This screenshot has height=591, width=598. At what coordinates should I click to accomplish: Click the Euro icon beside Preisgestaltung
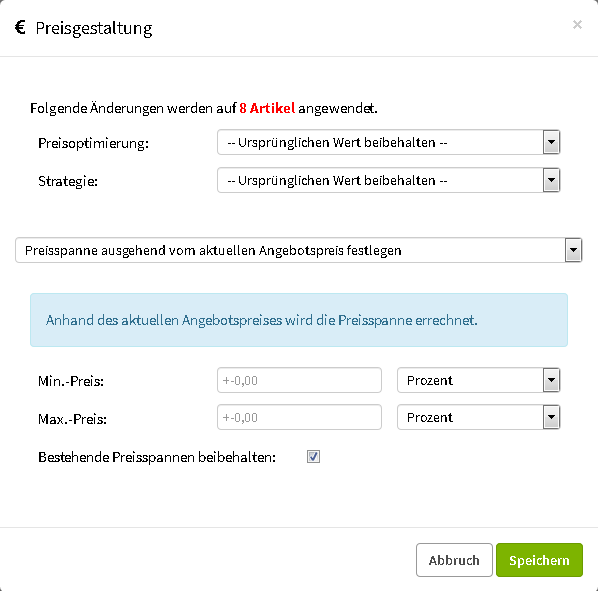[20, 27]
